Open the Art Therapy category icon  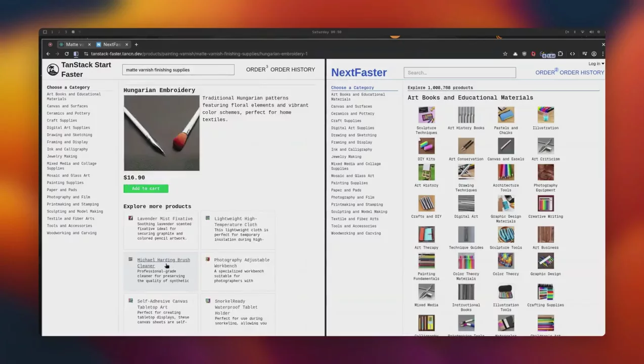[x=426, y=235]
